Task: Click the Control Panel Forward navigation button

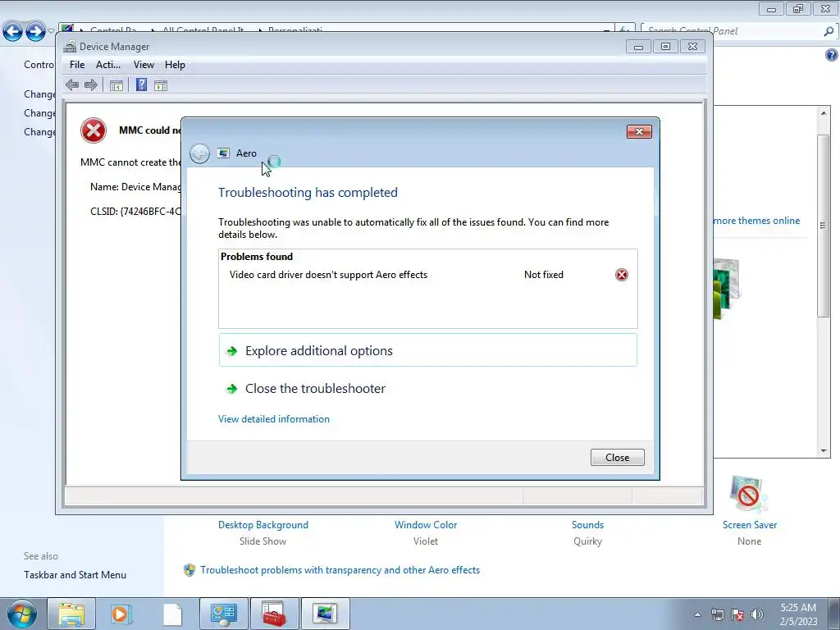Action: pos(35,32)
